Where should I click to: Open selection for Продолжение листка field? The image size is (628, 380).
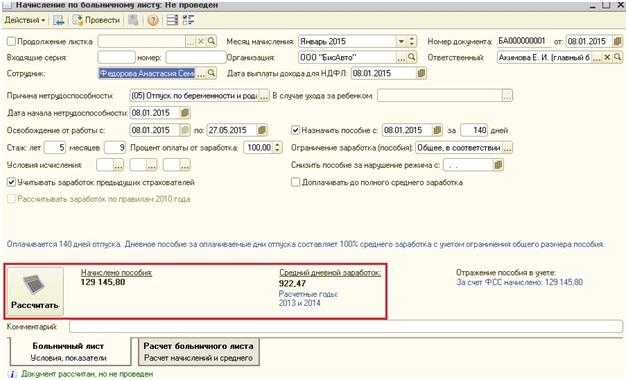191,41
